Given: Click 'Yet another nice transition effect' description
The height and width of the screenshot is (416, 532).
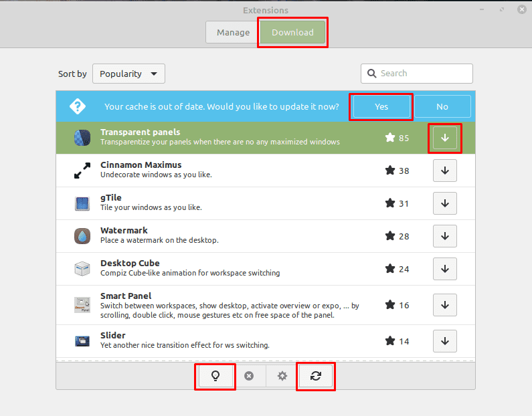Looking at the screenshot, I should (x=185, y=345).
